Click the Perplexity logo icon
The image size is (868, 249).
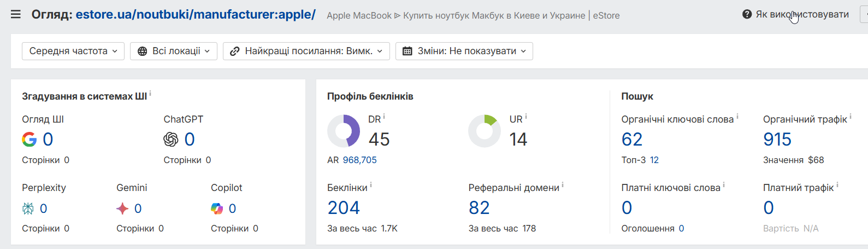(28, 209)
